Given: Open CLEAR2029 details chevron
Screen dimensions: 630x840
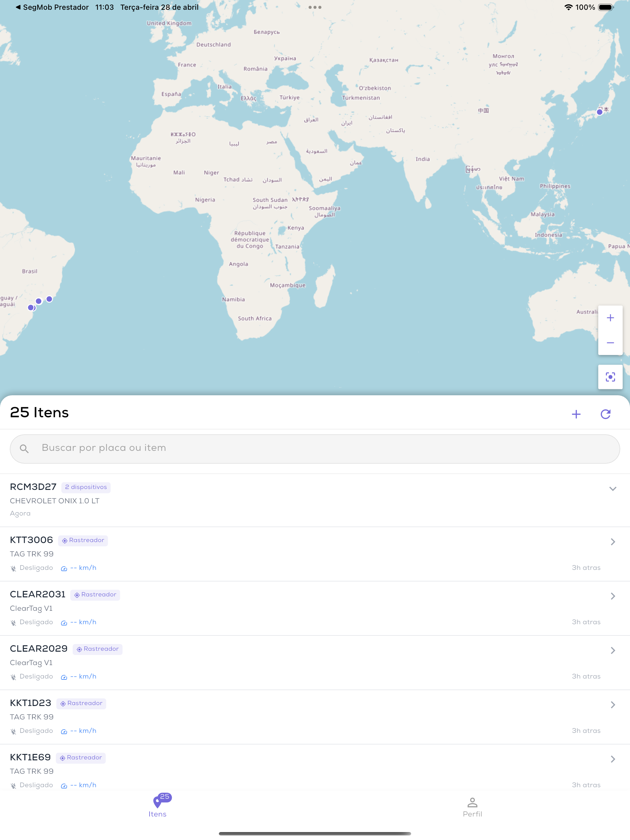Looking at the screenshot, I should (x=613, y=650).
